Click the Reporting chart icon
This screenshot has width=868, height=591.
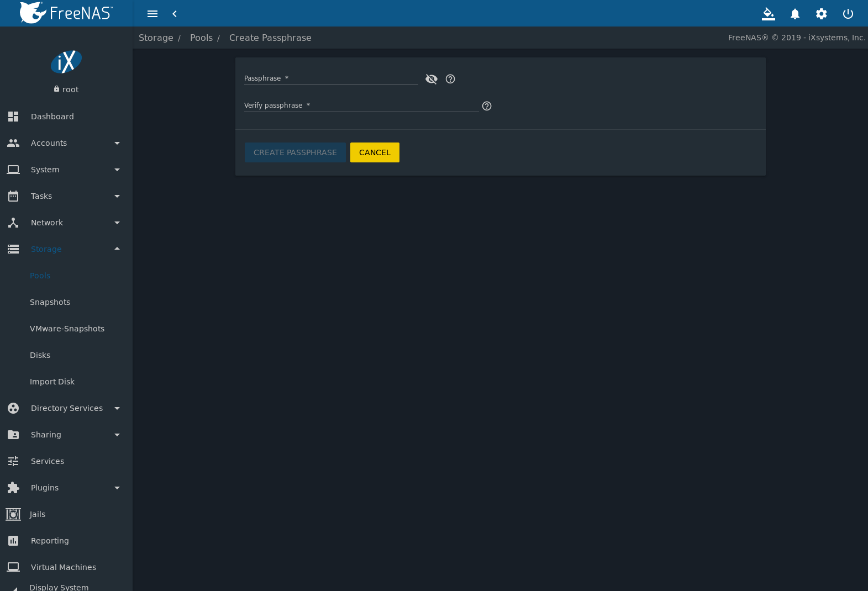[13, 541]
